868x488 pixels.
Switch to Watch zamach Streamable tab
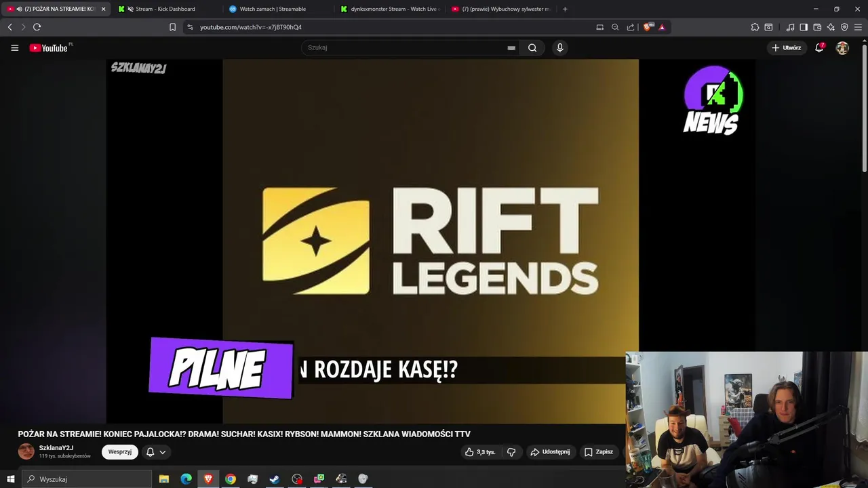278,9
